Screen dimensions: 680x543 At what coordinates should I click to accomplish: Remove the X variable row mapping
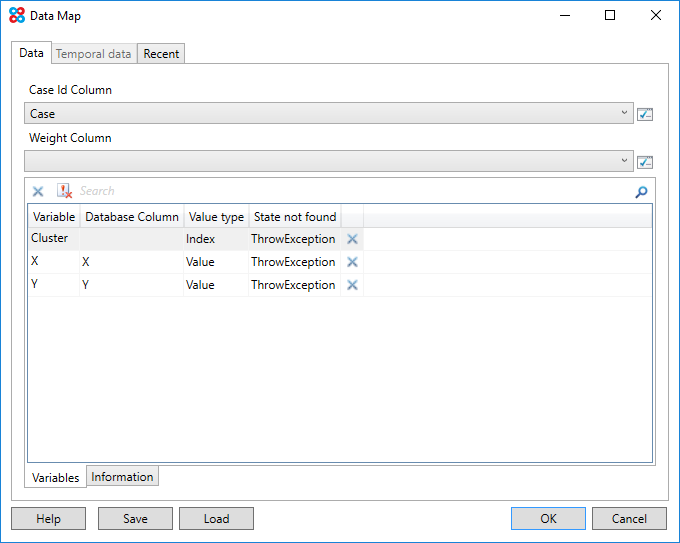352,262
